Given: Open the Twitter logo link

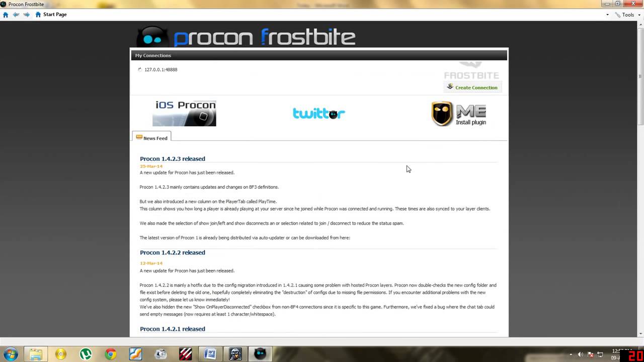Looking at the screenshot, I should pos(318,113).
